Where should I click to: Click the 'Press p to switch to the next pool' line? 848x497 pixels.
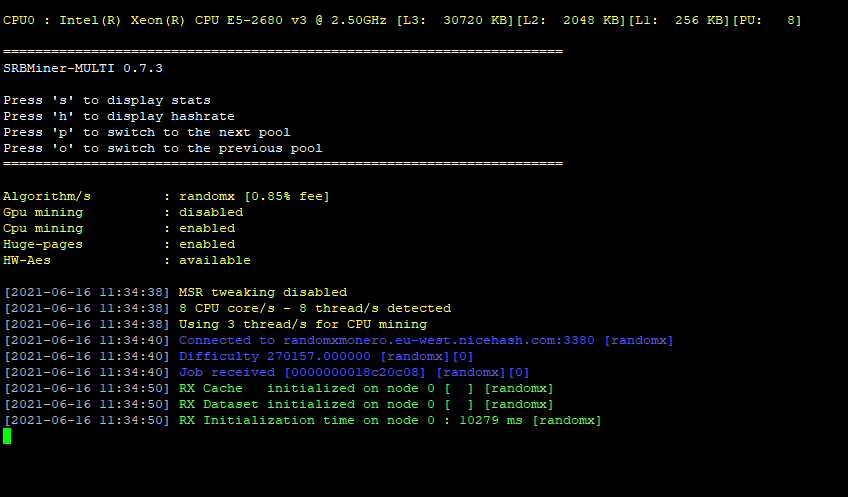(x=147, y=132)
